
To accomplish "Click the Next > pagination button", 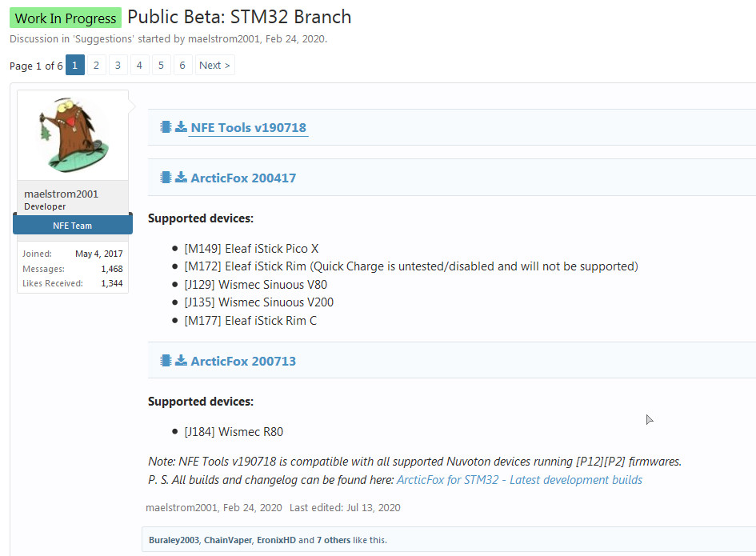I will (x=214, y=66).
